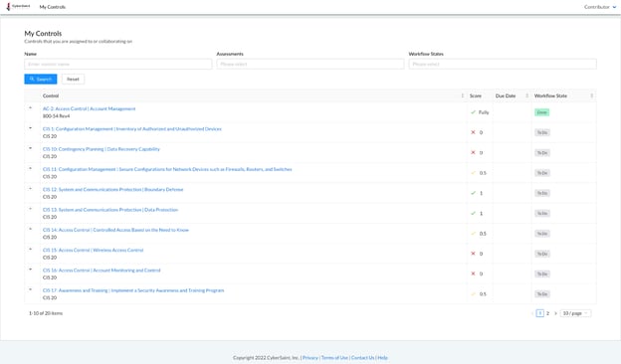Expand the CIS 1 Configuration Management row
This screenshot has height=364, width=621.
31,127
